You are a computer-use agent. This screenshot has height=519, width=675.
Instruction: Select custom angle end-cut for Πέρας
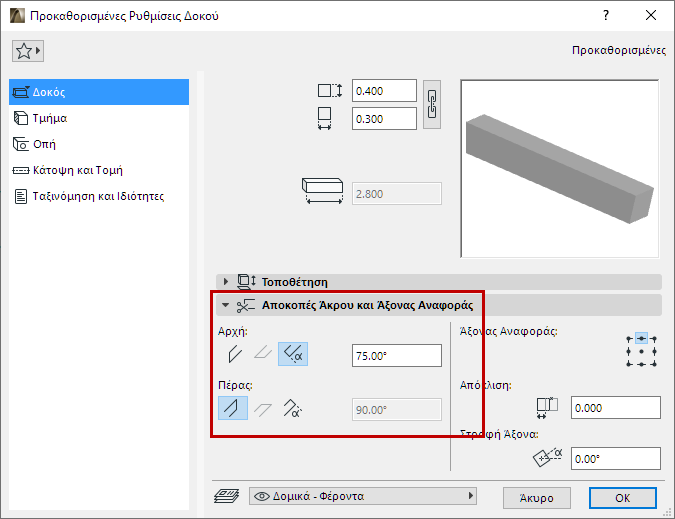pos(293,408)
